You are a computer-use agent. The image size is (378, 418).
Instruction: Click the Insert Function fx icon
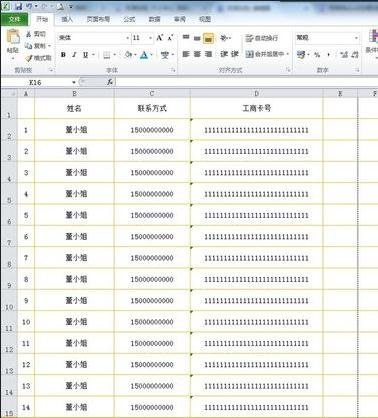(110, 82)
